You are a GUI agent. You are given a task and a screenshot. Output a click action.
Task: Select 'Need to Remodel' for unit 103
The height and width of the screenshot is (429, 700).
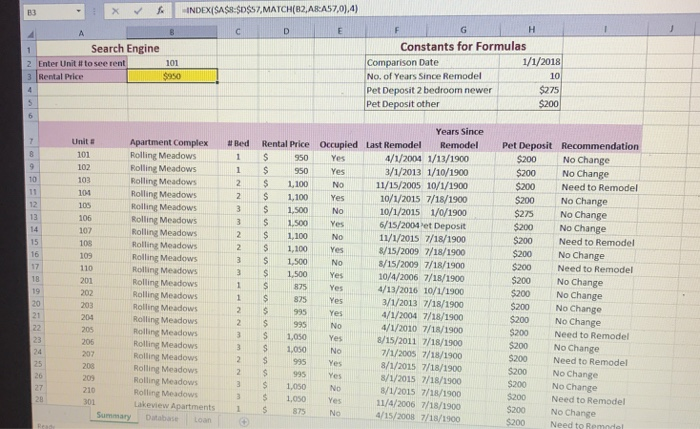599,187
